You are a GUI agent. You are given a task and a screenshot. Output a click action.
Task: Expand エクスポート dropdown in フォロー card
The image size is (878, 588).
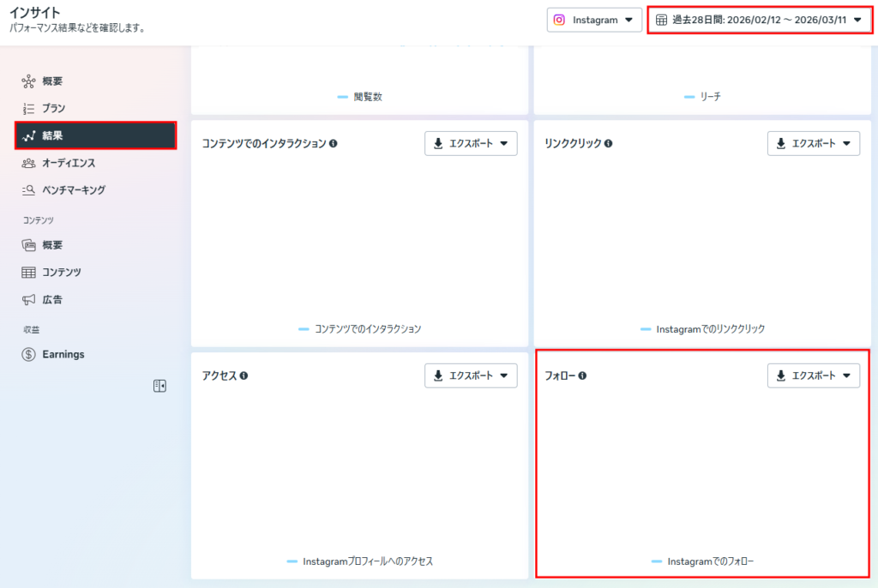tap(813, 376)
